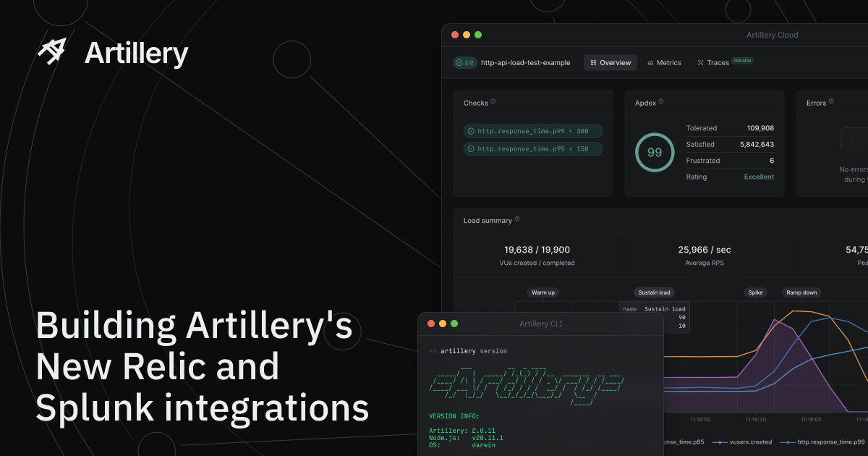Click the Sustain load phase label
This screenshot has height=456, width=868.
[x=654, y=292]
